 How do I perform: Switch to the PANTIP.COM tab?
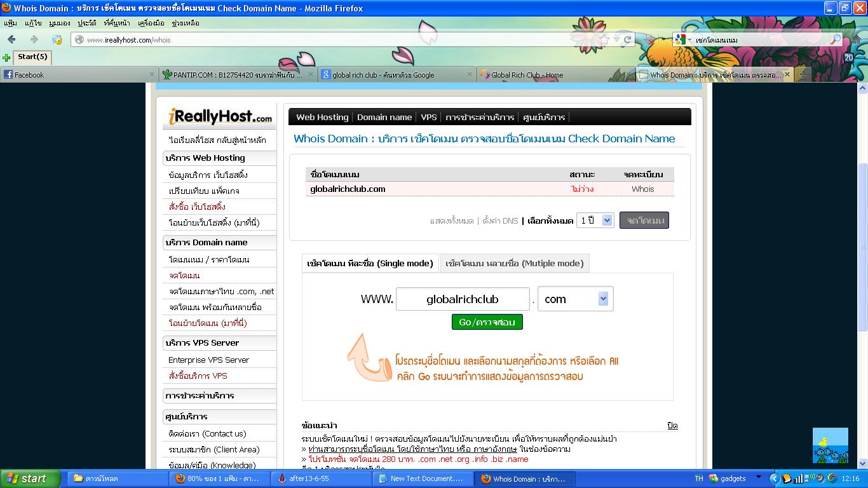pyautogui.click(x=238, y=74)
